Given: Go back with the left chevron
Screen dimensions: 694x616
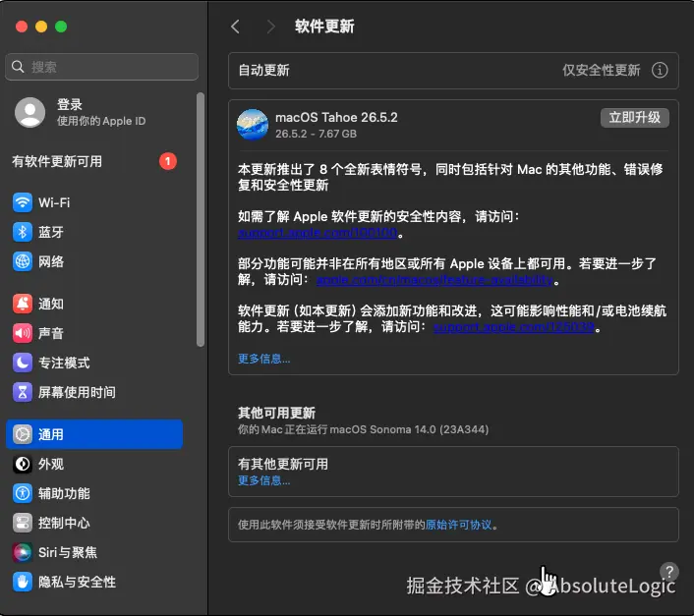Looking at the screenshot, I should coord(236,27).
